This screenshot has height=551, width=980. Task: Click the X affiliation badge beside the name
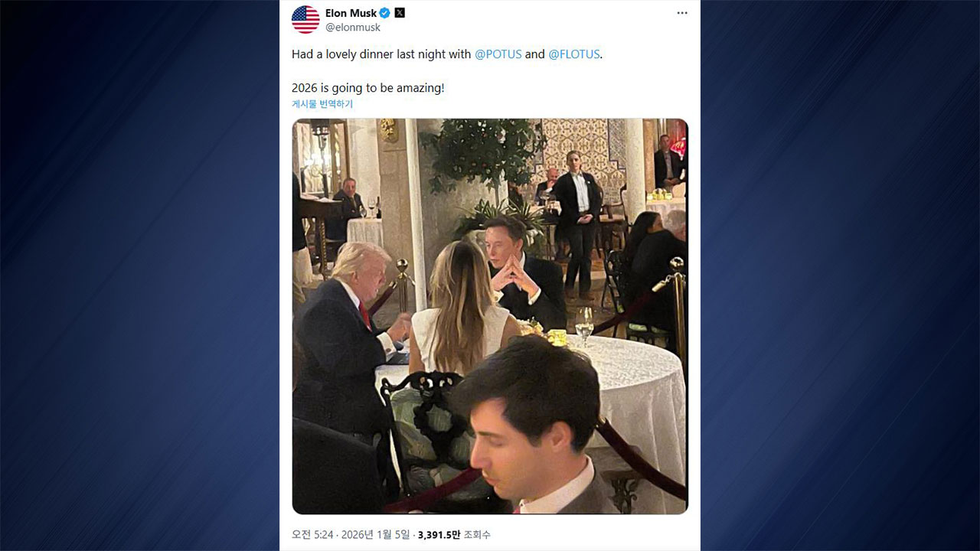[400, 13]
